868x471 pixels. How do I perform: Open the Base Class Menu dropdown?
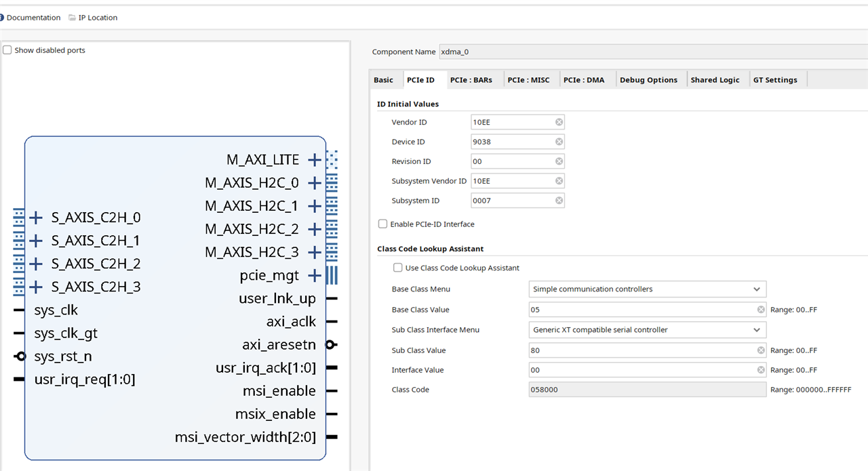pos(648,289)
